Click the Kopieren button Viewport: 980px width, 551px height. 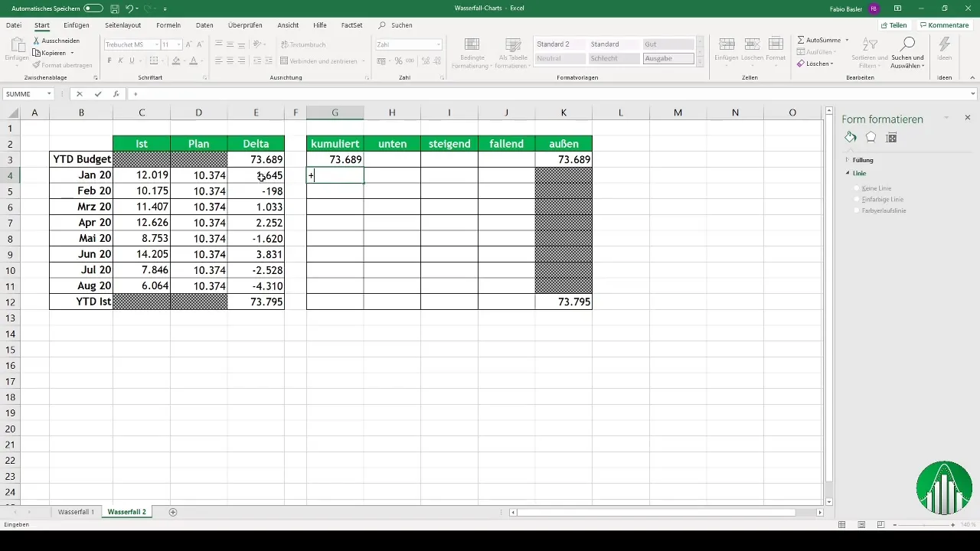tap(49, 53)
